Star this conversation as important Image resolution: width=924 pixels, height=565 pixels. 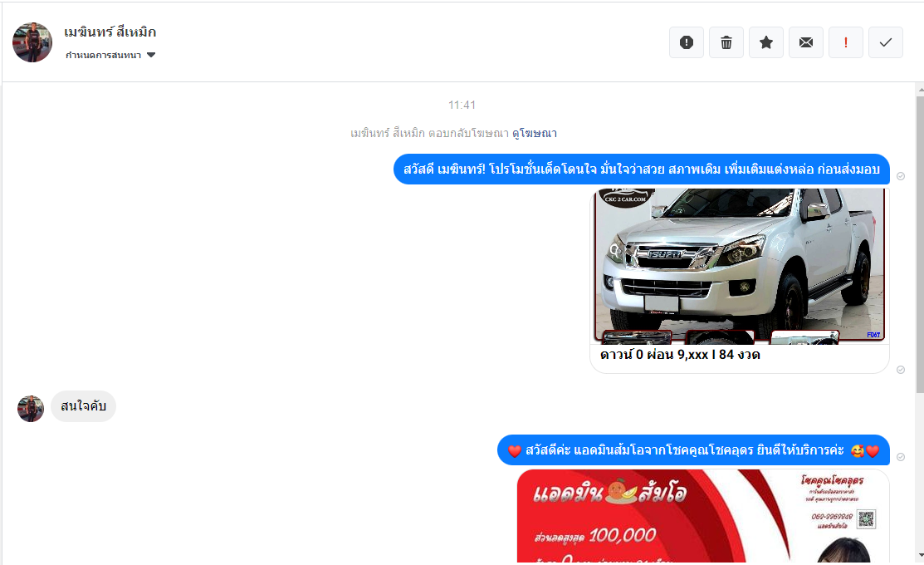(x=766, y=42)
